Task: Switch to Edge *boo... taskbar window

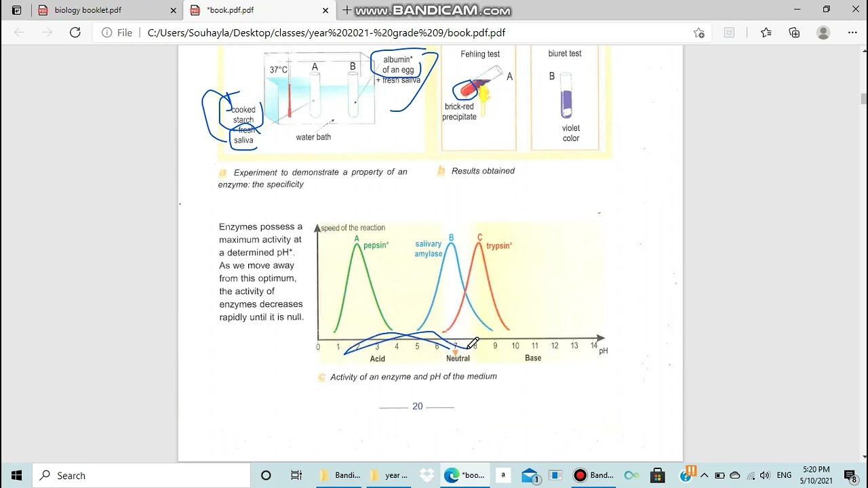Action: (x=466, y=475)
